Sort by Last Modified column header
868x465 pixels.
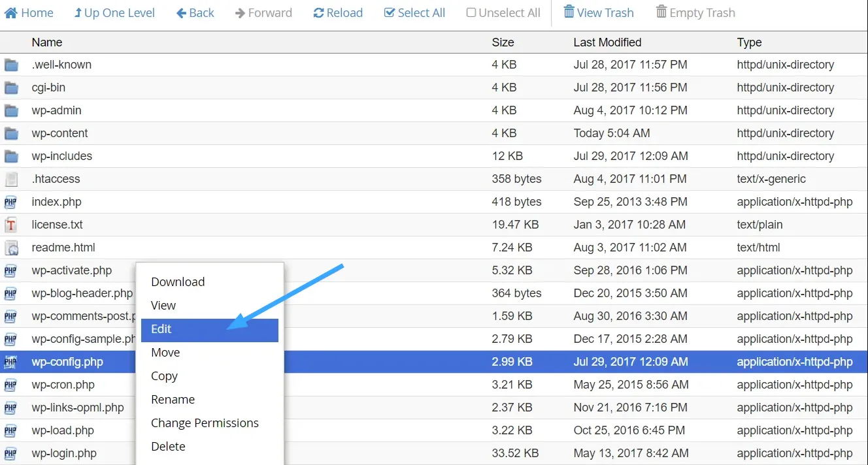607,42
